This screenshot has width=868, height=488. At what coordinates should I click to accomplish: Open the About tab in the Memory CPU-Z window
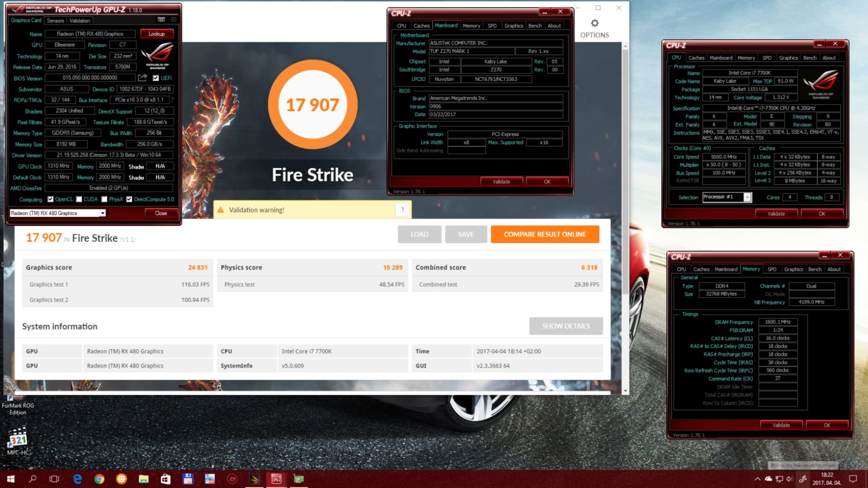(834, 269)
